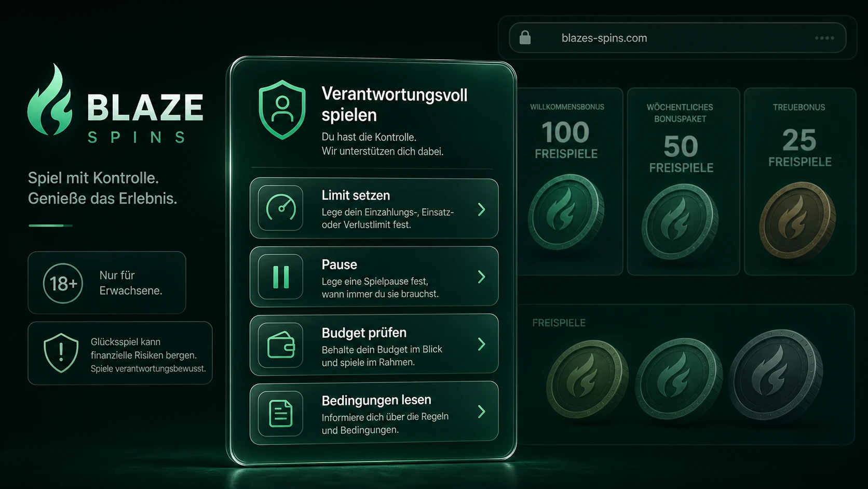Click the Spiel mit Kontrolle tagline
868x489 pixels.
[93, 178]
